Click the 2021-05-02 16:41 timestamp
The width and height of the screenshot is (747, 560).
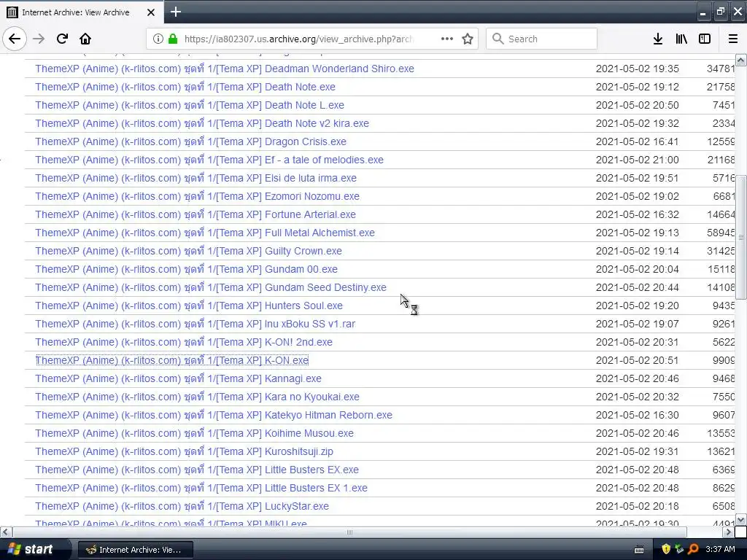637,141
